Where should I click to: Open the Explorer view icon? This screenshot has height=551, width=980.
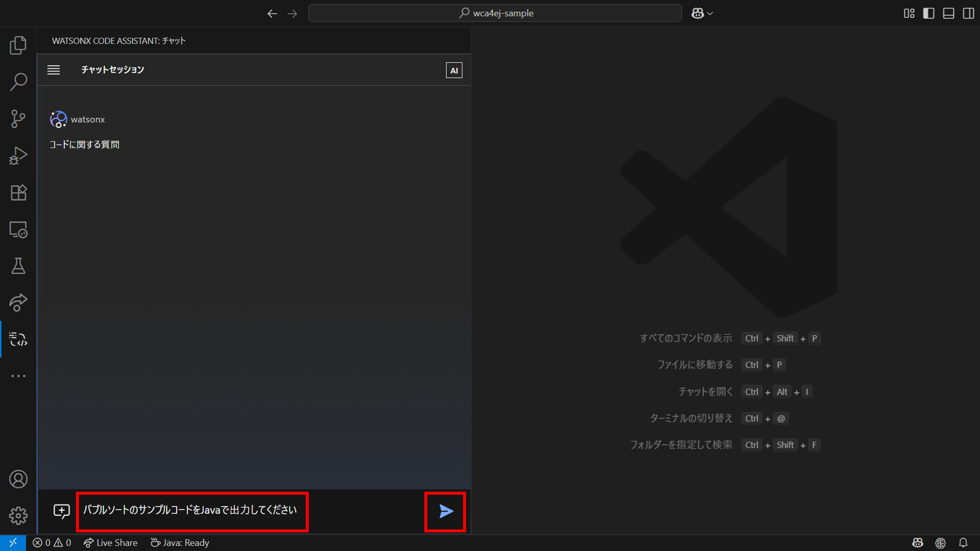(18, 45)
